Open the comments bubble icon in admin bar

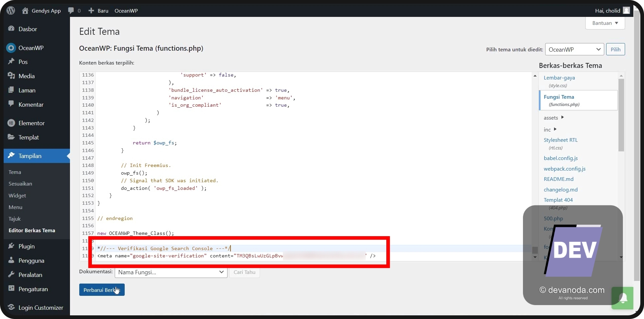(x=71, y=11)
